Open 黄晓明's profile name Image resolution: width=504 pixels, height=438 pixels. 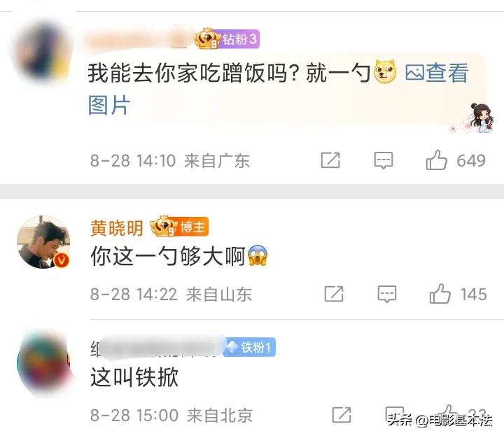click(116, 228)
